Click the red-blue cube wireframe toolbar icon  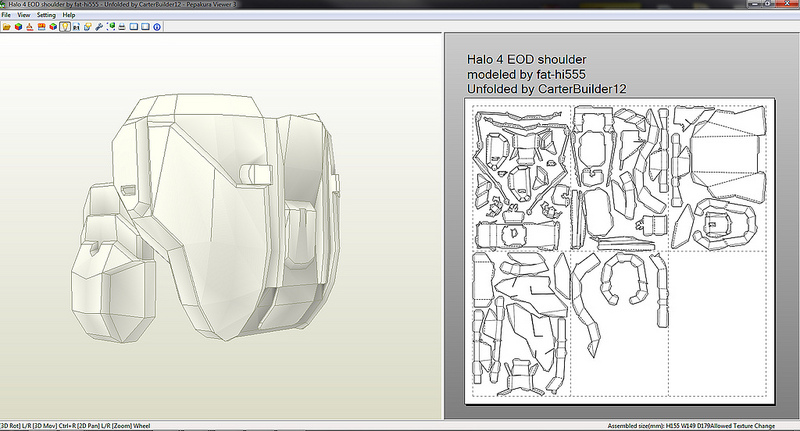coord(53,27)
